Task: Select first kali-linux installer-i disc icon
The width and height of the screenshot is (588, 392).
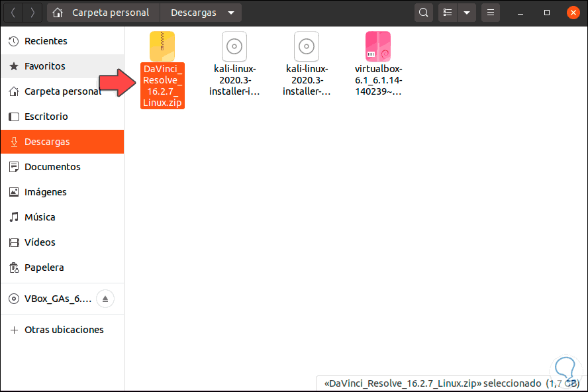Action: (234, 46)
